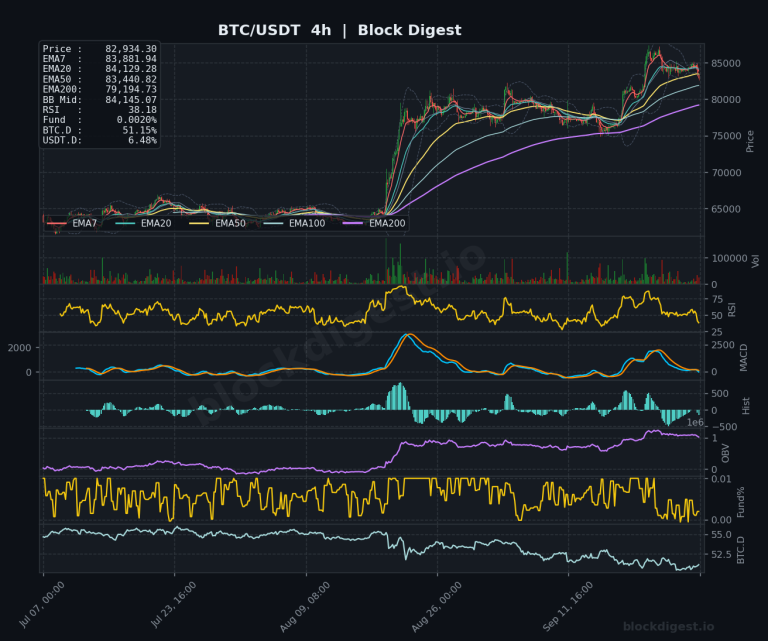Click the OBV axis label
This screenshot has width=768, height=641.
click(x=726, y=453)
